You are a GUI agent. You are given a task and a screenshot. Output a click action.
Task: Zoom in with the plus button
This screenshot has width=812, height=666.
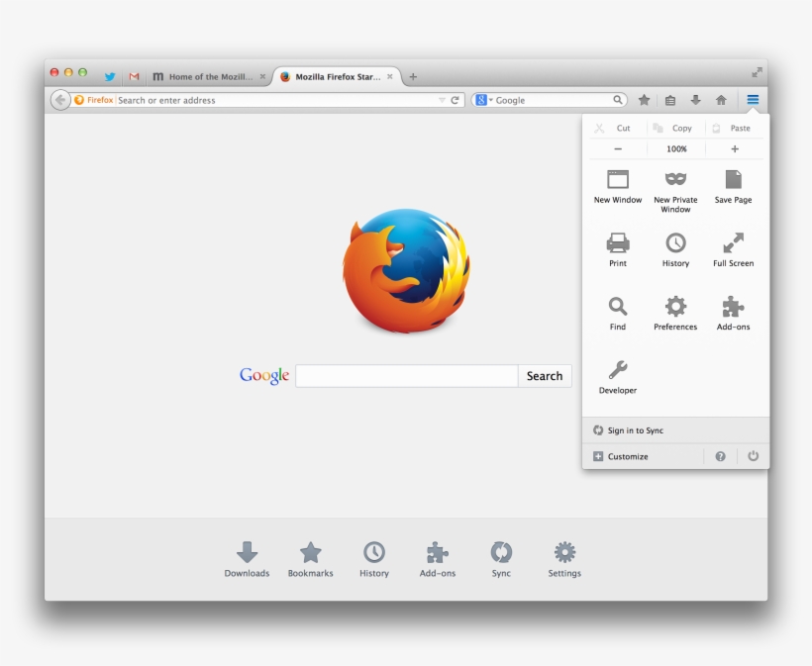735,149
